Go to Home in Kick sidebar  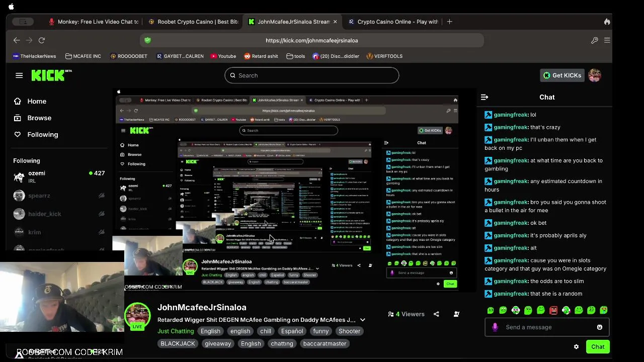pyautogui.click(x=30, y=101)
